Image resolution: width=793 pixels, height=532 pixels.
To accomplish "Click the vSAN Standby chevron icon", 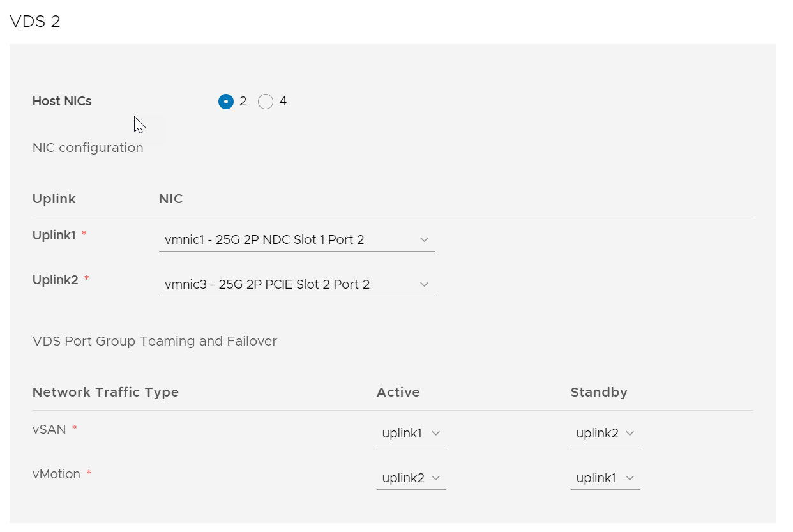I will pos(630,433).
